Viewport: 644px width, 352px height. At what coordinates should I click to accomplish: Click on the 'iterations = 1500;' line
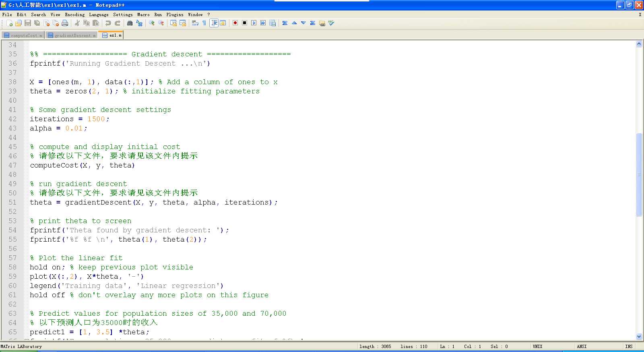click(69, 119)
